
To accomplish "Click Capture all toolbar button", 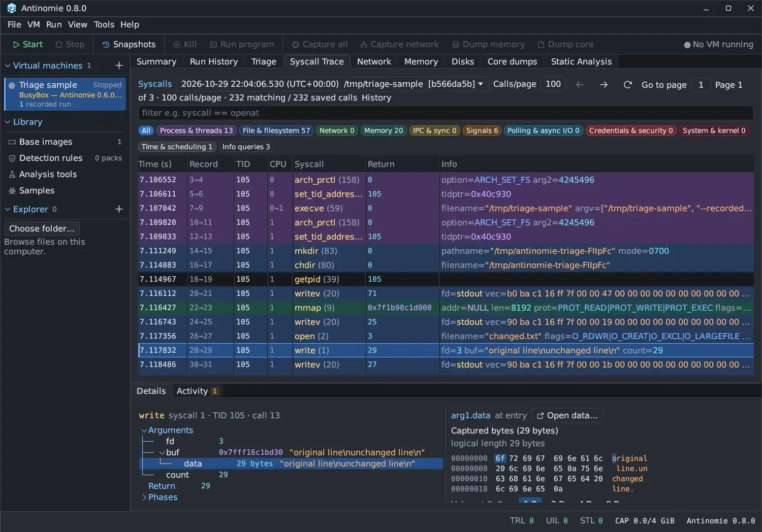I will point(320,45).
